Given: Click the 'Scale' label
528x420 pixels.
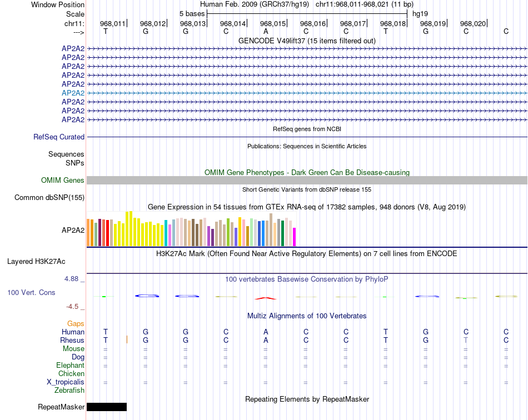Looking at the screenshot, I should pyautogui.click(x=75, y=14).
